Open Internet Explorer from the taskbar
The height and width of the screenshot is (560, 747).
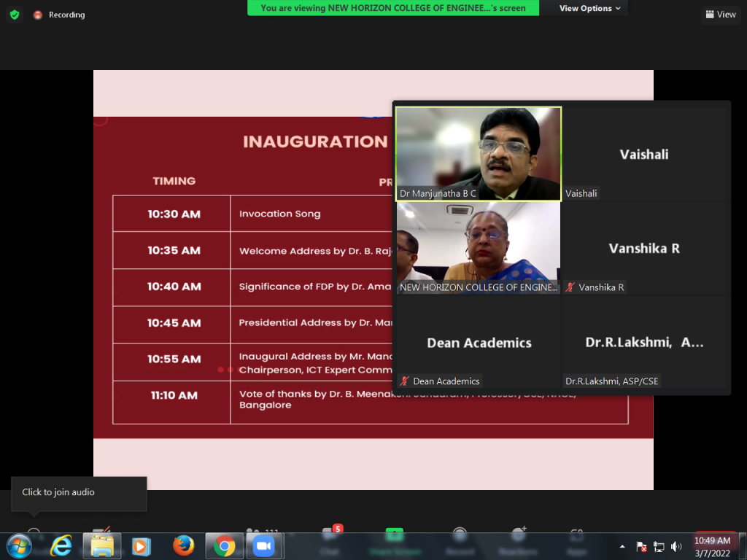pos(61,545)
